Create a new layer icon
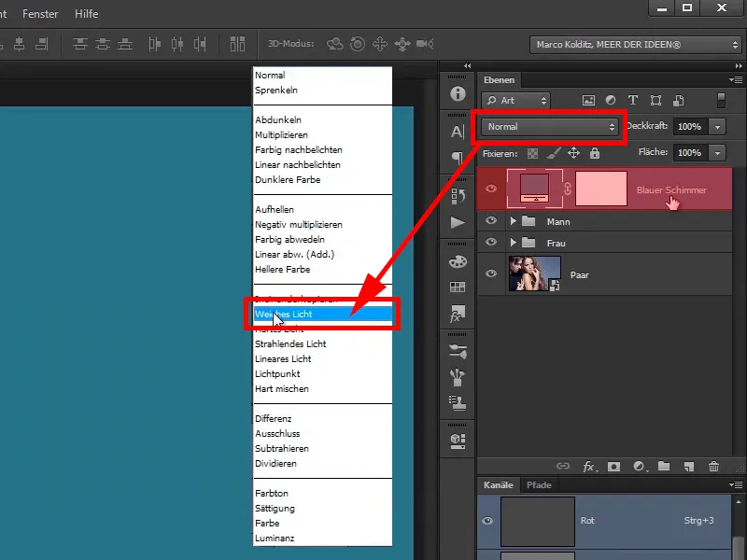Viewport: 747px width, 560px height. tap(689, 466)
